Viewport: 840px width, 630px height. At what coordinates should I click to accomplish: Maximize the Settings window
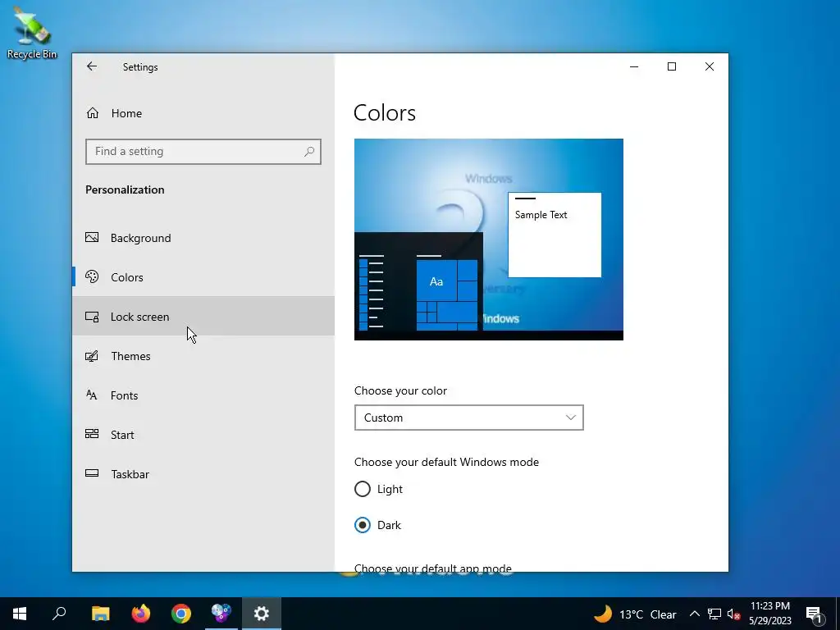coord(672,66)
